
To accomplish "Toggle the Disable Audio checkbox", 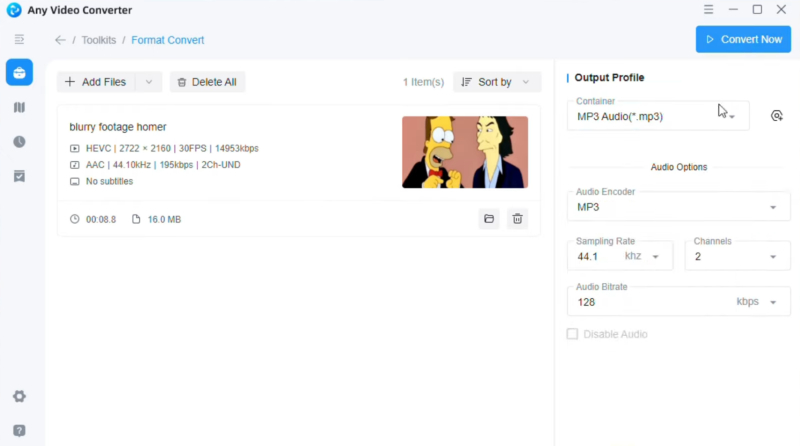I will click(x=572, y=334).
